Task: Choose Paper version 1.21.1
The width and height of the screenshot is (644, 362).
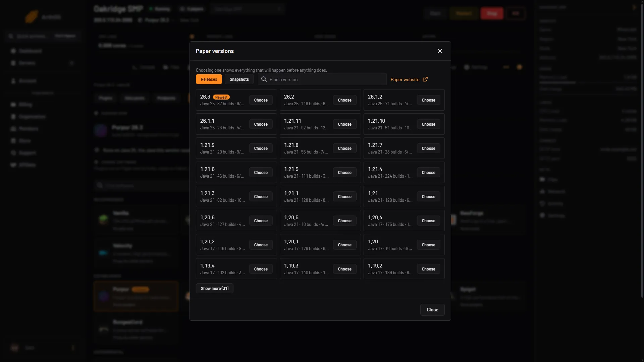Action: [x=345, y=197]
